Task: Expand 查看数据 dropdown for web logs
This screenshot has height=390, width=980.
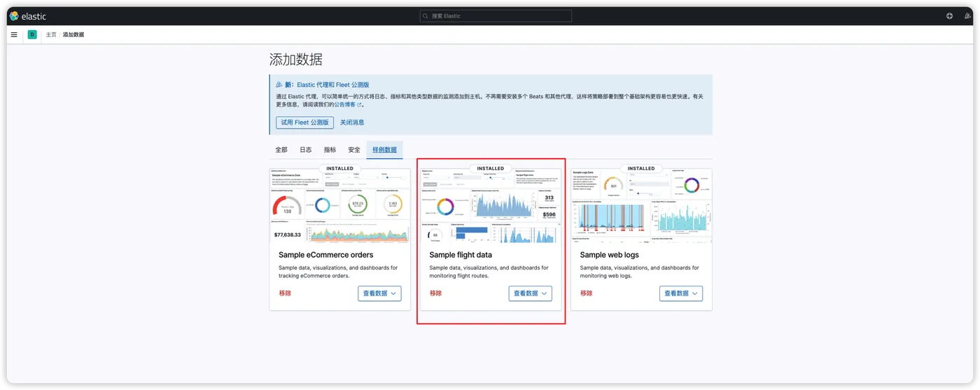Action: [681, 293]
